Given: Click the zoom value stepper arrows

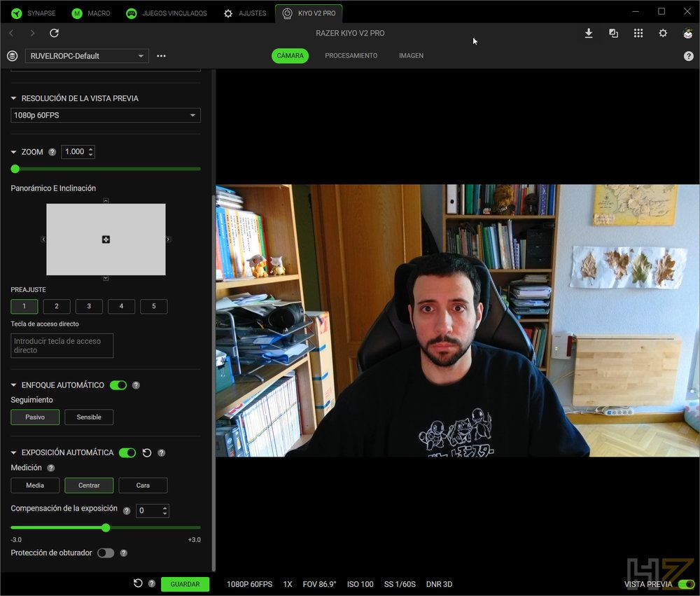Looking at the screenshot, I should [90, 152].
